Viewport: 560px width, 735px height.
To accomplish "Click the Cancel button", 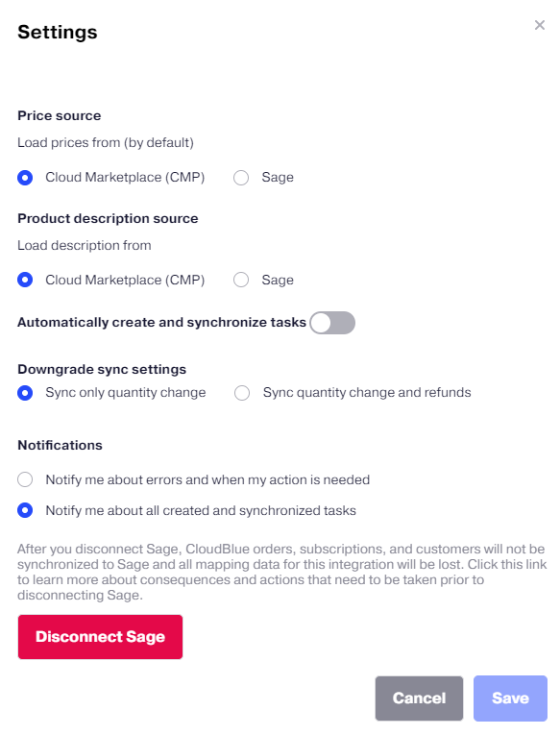I will [419, 698].
